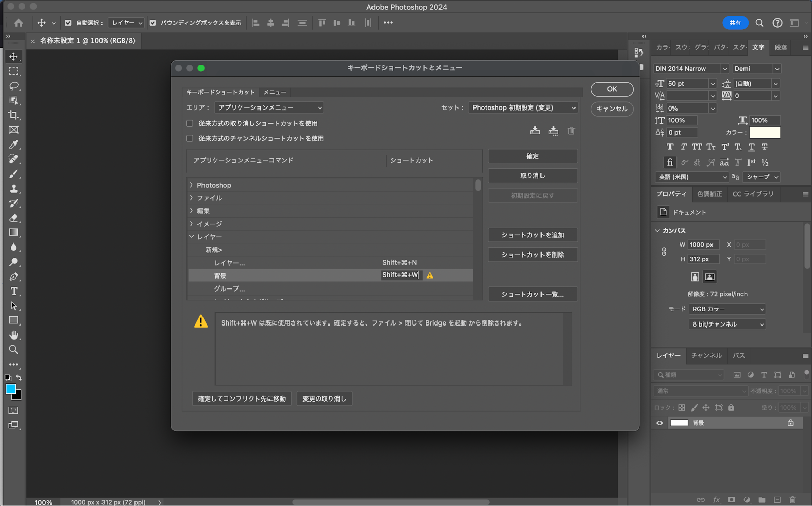Toggle portrait canvas orientation button
This screenshot has height=506, width=812.
pos(695,277)
